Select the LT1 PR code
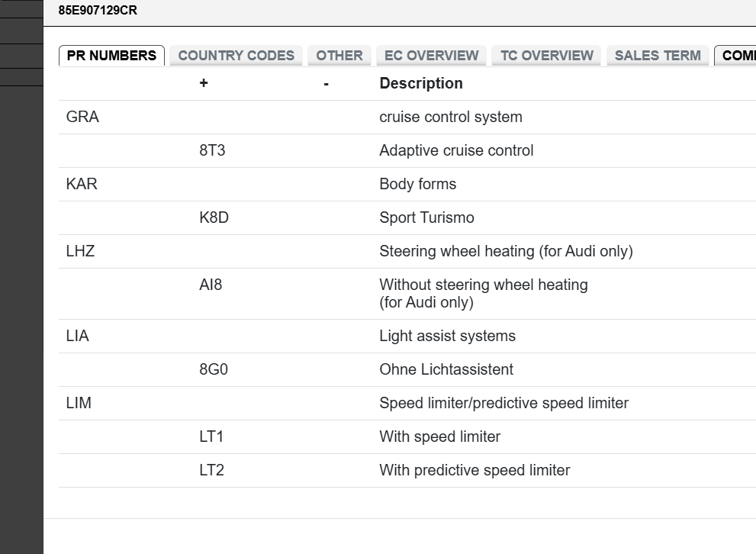 (211, 436)
